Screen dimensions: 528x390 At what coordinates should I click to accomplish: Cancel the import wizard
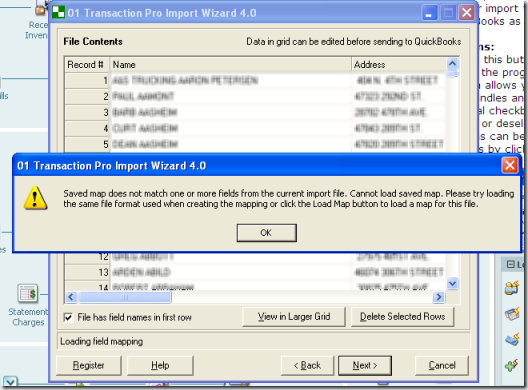tap(442, 365)
